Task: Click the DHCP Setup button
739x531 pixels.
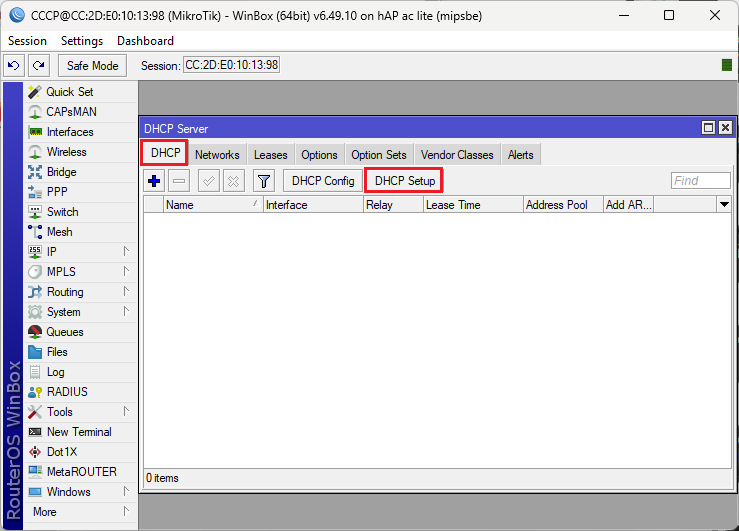Action: click(405, 181)
